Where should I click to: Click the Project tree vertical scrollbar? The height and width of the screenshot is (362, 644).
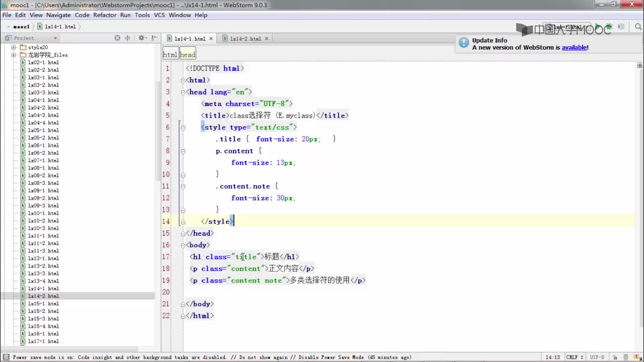158,131
